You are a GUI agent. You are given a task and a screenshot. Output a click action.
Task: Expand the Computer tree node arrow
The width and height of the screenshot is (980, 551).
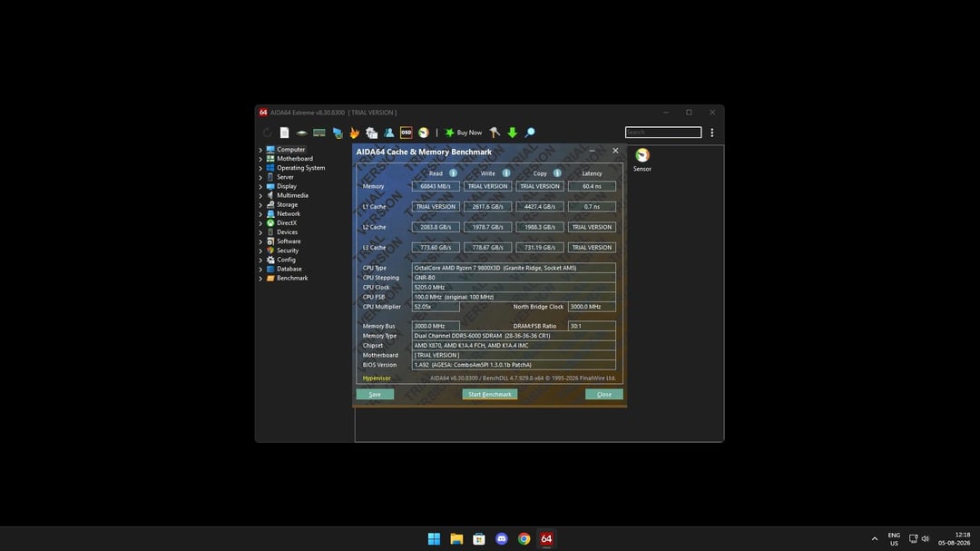tap(260, 150)
